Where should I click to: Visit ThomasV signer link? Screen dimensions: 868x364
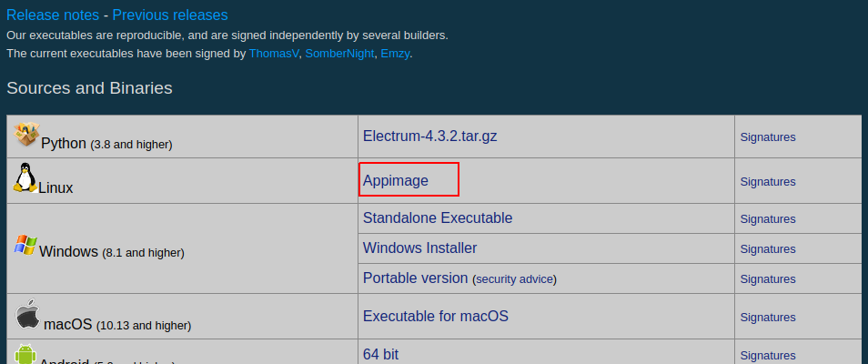click(274, 54)
